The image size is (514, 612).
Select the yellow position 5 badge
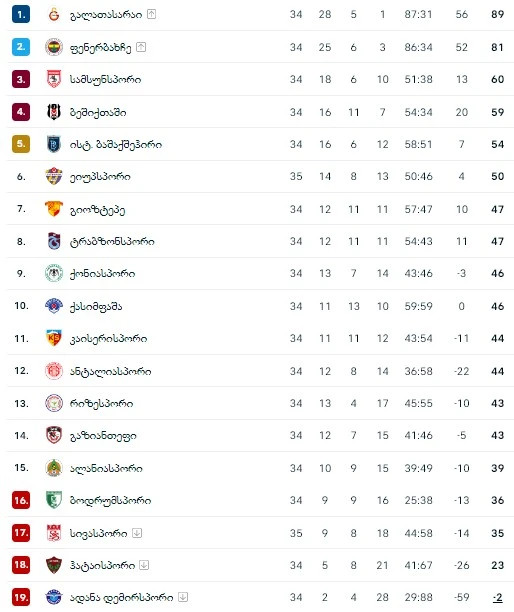pyautogui.click(x=21, y=144)
